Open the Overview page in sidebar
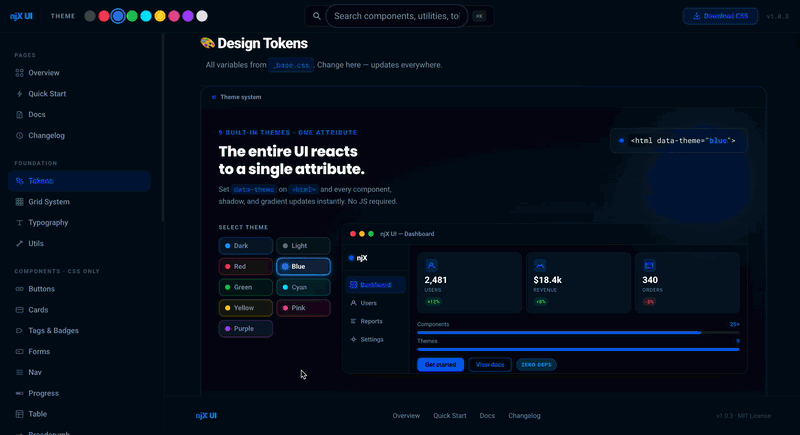The width and height of the screenshot is (800, 435). pyautogui.click(x=79, y=73)
